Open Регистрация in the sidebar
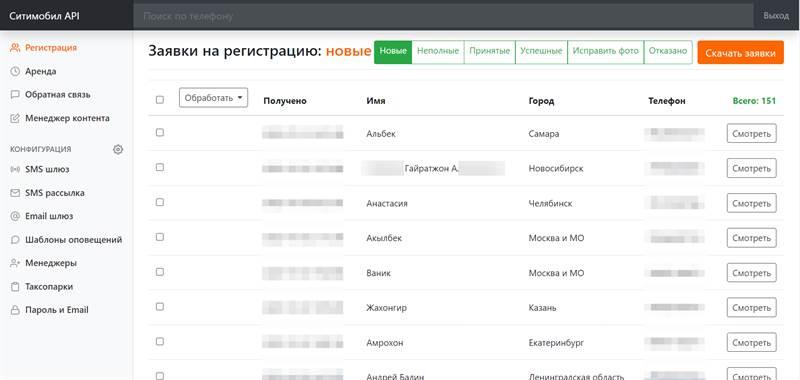The width and height of the screenshot is (800, 380). click(51, 48)
